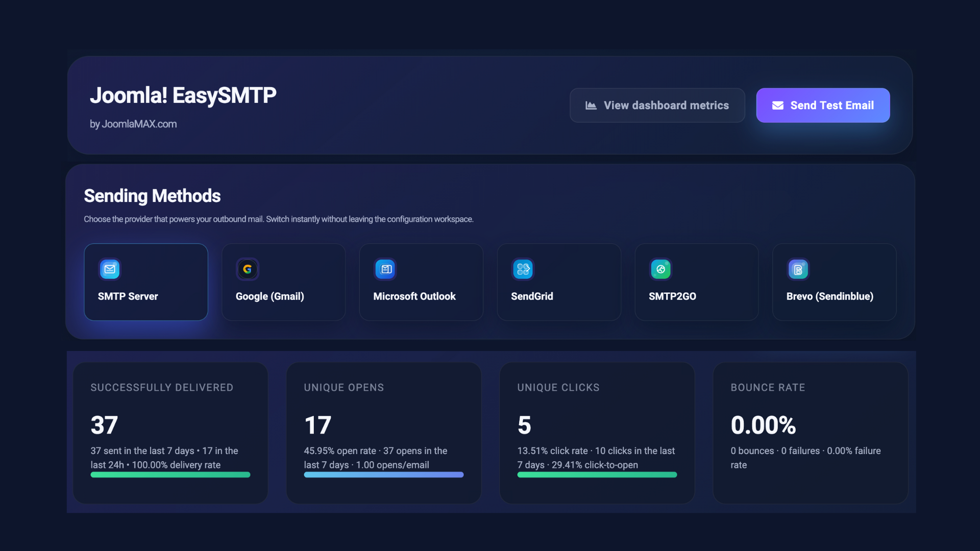Visit the JoomlaMAX.com link
The image size is (980, 551).
pos(139,124)
